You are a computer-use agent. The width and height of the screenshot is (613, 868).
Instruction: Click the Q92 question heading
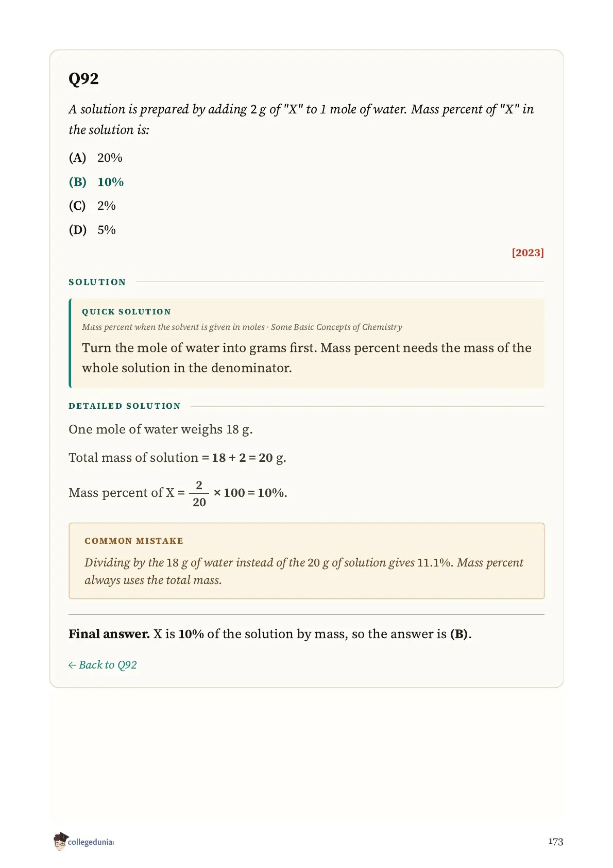83,78
